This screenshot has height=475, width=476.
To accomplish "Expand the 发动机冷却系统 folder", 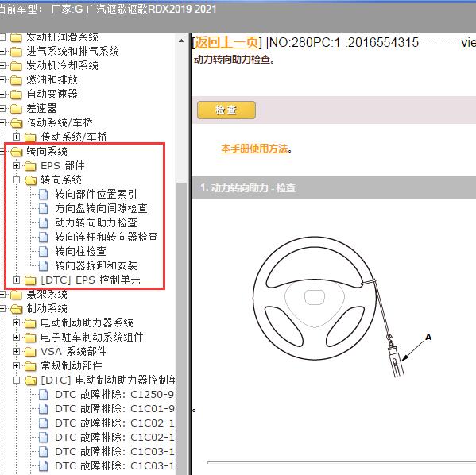I will [2, 66].
